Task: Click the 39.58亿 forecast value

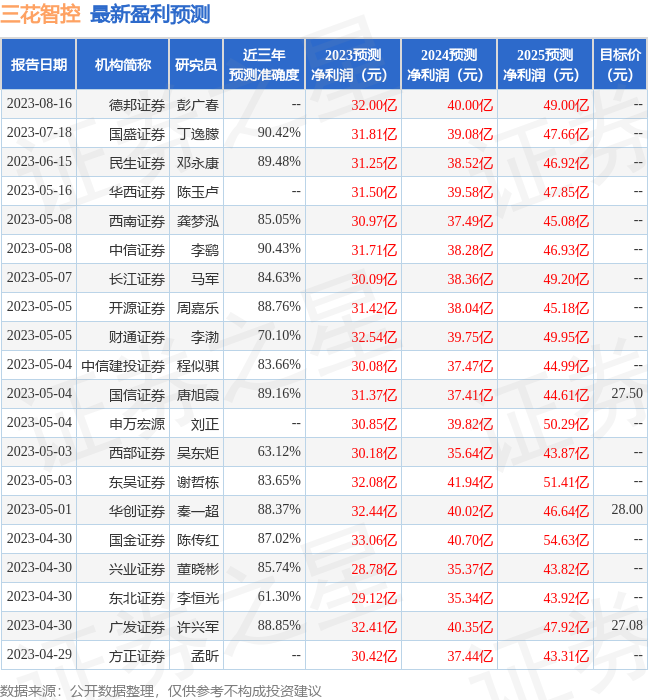Action: [x=470, y=192]
